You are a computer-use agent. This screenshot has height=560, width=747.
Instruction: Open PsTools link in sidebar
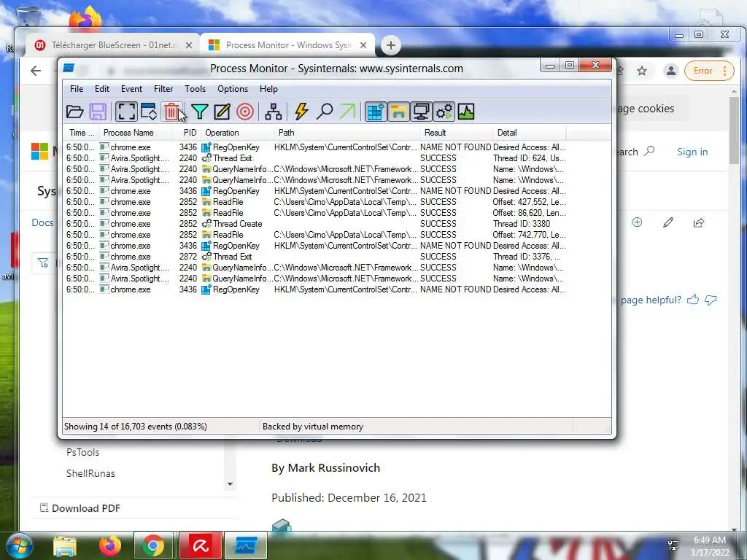coord(83,452)
